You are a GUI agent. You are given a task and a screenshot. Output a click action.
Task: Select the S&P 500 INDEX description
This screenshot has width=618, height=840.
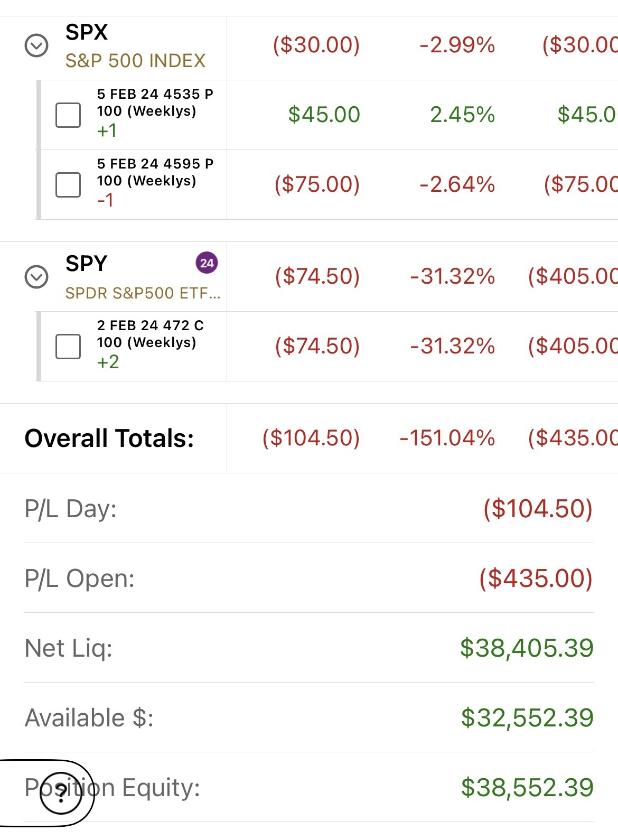point(135,61)
